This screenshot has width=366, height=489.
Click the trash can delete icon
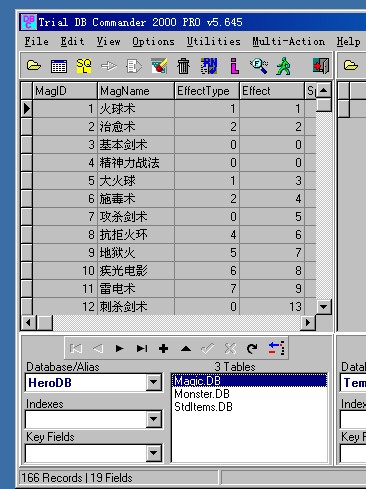click(x=183, y=66)
